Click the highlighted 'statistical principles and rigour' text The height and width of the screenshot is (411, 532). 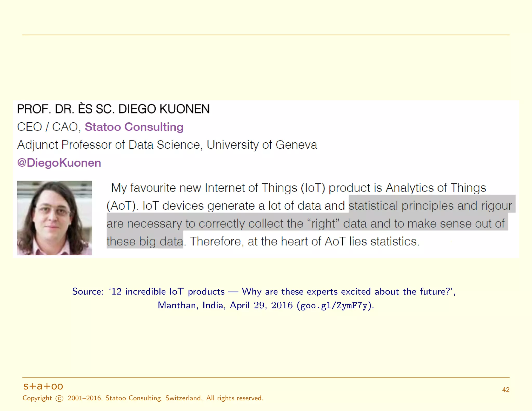pyautogui.click(x=430, y=206)
